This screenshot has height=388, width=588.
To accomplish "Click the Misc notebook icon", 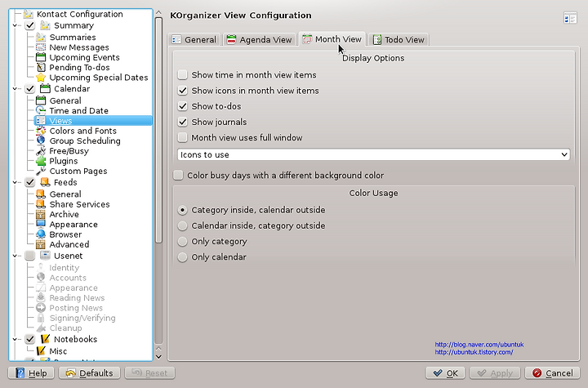I will tap(41, 351).
